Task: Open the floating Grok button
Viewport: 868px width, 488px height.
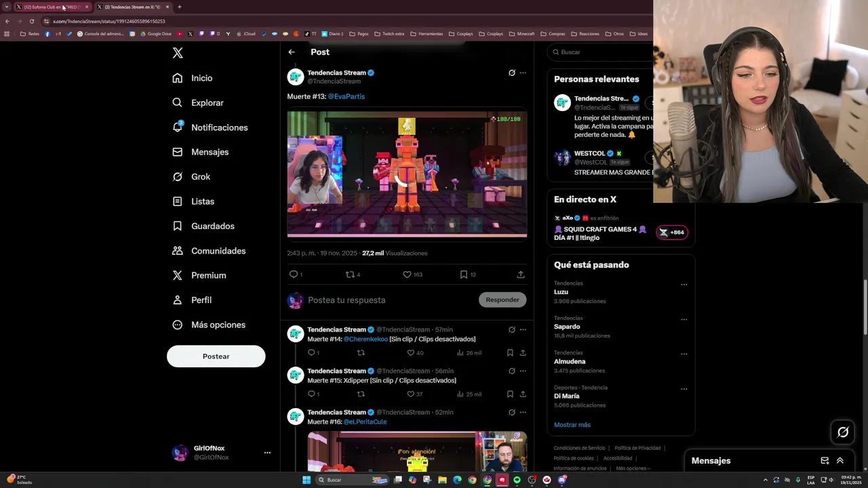Action: pos(843,432)
